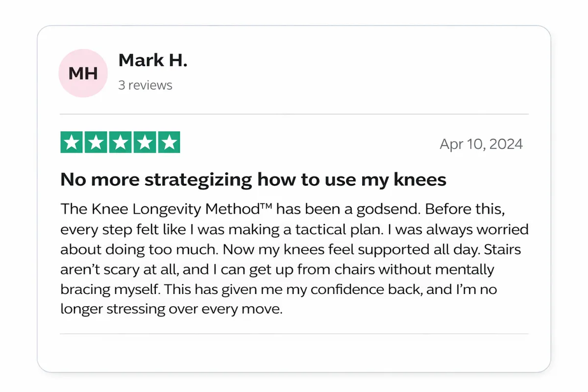This screenshot has width=588, height=392.
Task: Open reviewer Mark H.'s profile name
Action: point(153,60)
